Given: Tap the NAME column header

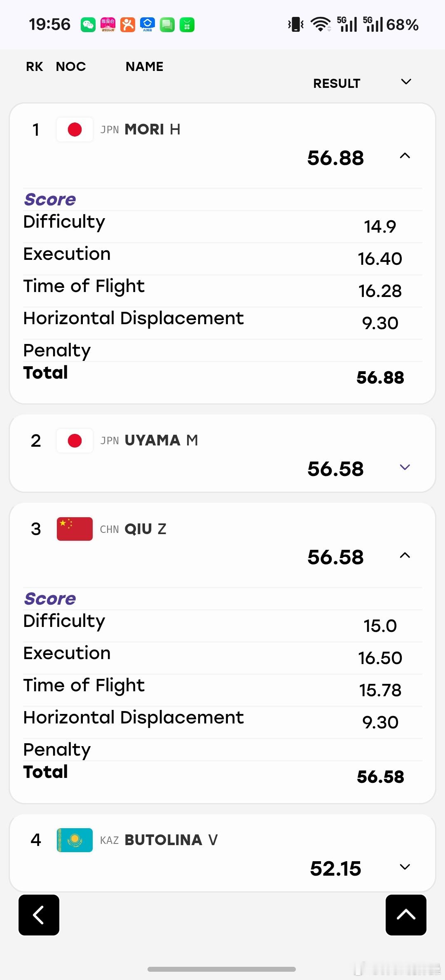Looking at the screenshot, I should (x=144, y=66).
